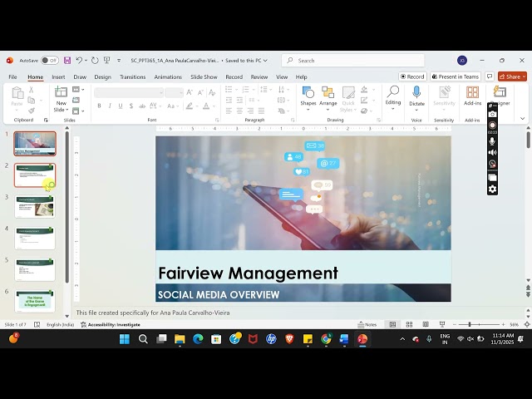Switch to Slide Sorter view
Viewport: 532px width, 399px height.
point(409,325)
